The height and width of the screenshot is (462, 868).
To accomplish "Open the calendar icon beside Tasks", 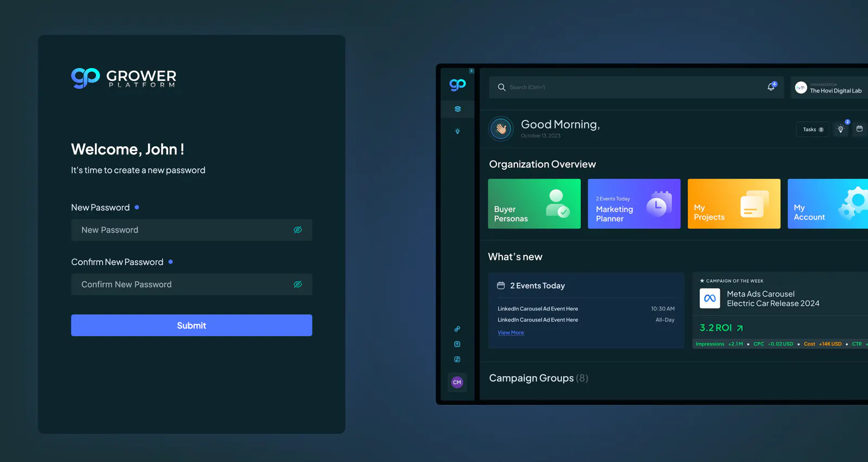I will pyautogui.click(x=859, y=129).
